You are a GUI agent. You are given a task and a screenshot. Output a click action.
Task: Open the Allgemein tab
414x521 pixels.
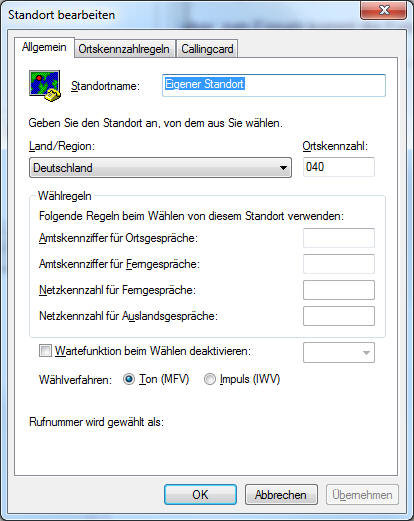tap(44, 47)
